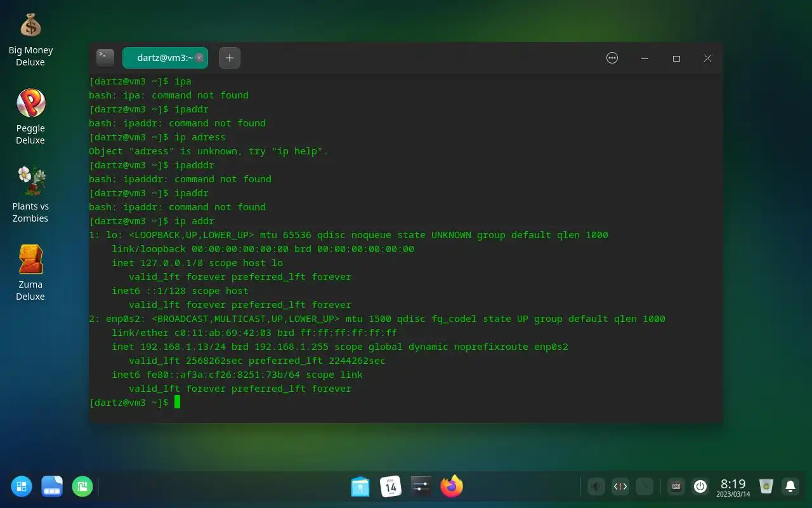The height and width of the screenshot is (508, 812).
Task: Open the on-screen keyboard tray icon
Action: click(676, 486)
